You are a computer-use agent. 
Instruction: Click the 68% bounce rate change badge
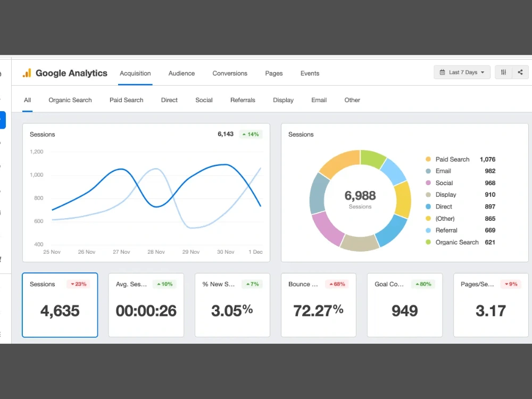[337, 284]
